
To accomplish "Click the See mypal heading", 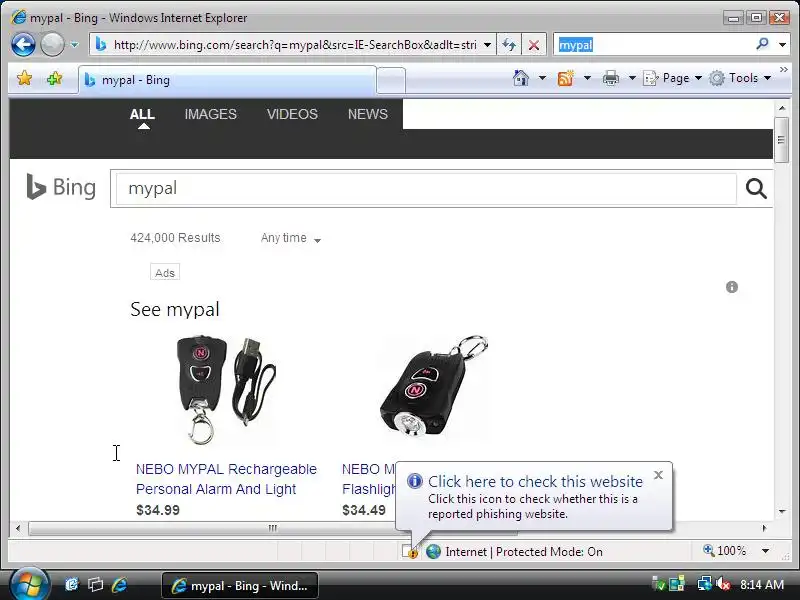I will click(x=174, y=309).
